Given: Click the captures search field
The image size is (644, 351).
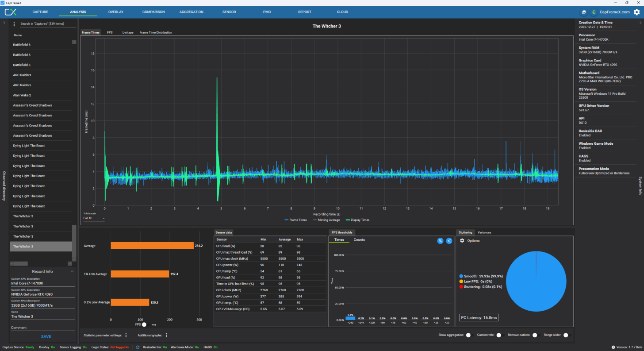Looking at the screenshot, I should [48, 24].
